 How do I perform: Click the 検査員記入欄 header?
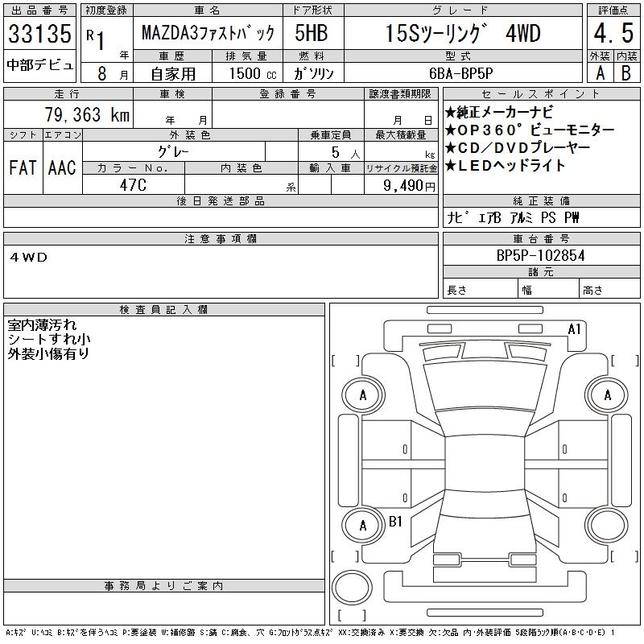click(x=163, y=309)
